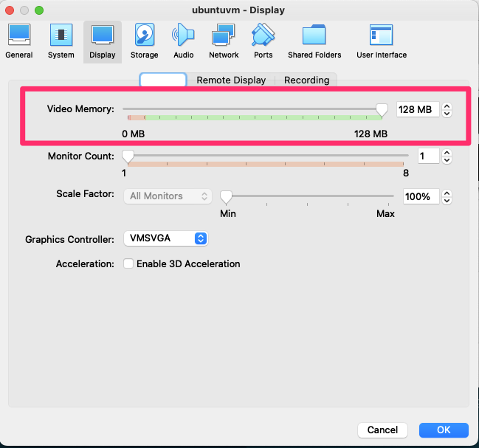Open the Shared Folders icon
Image resolution: width=479 pixels, height=448 pixels.
(x=314, y=41)
